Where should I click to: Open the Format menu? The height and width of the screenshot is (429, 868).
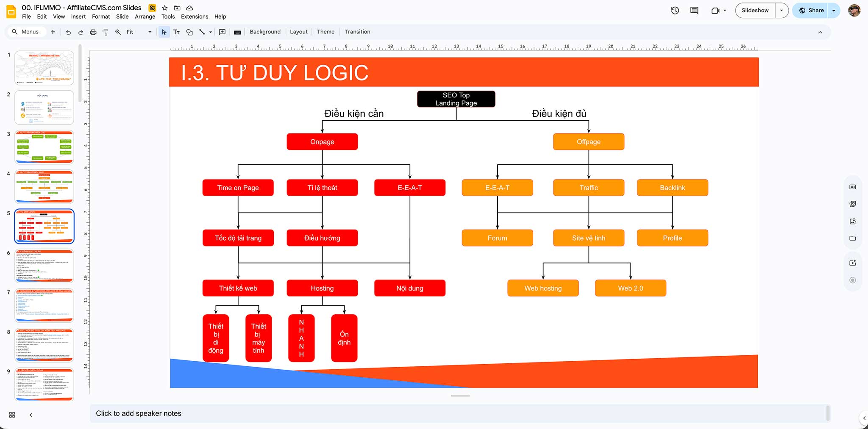pos(101,17)
